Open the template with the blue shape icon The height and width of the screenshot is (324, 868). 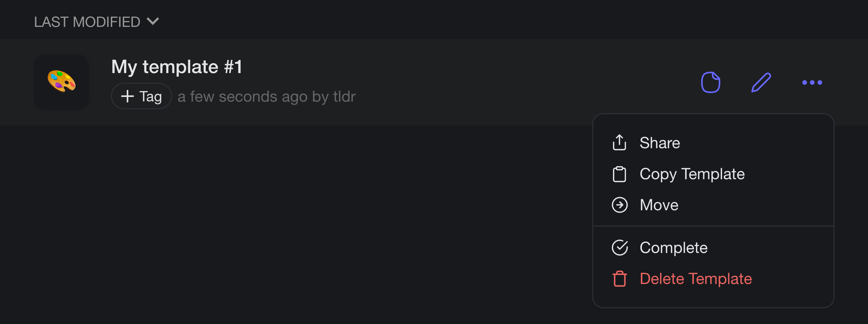[711, 82]
